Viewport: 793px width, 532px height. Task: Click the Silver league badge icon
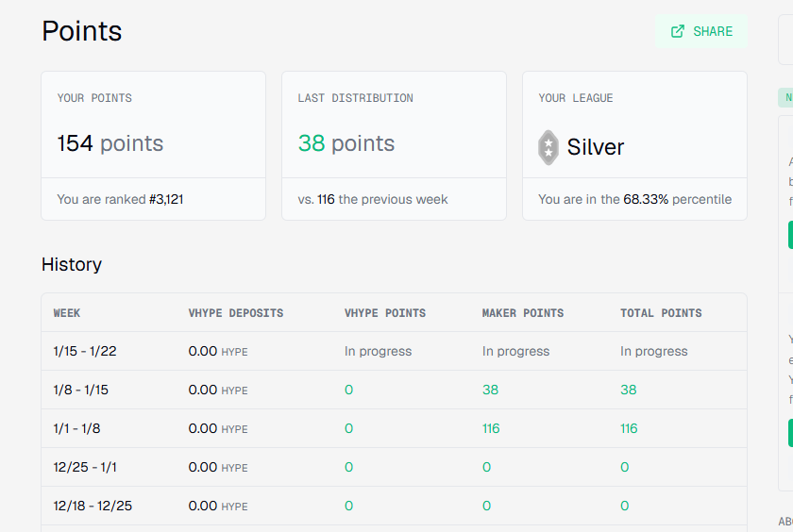548,147
